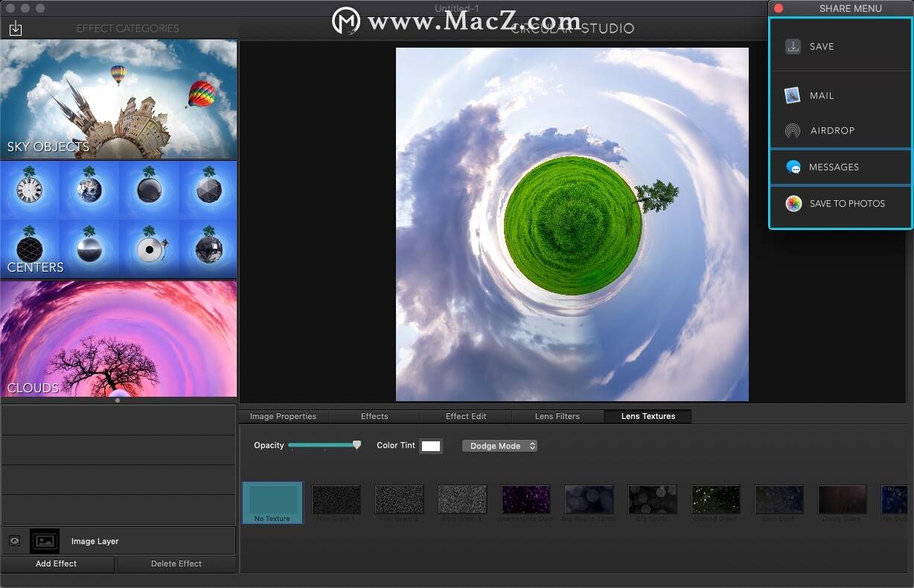The image size is (914, 588).
Task: Click the Add Effect button
Action: (x=57, y=563)
